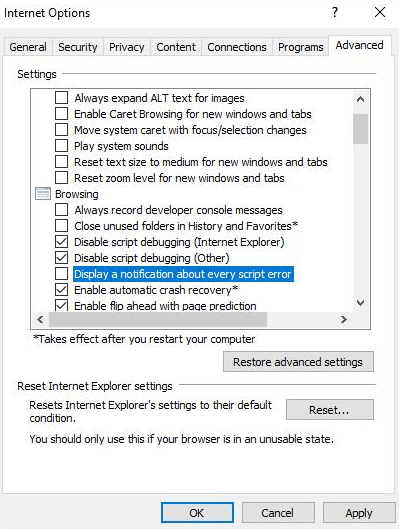Check Always expand ALT text for images
The width and height of the screenshot is (399, 529).
click(61, 98)
